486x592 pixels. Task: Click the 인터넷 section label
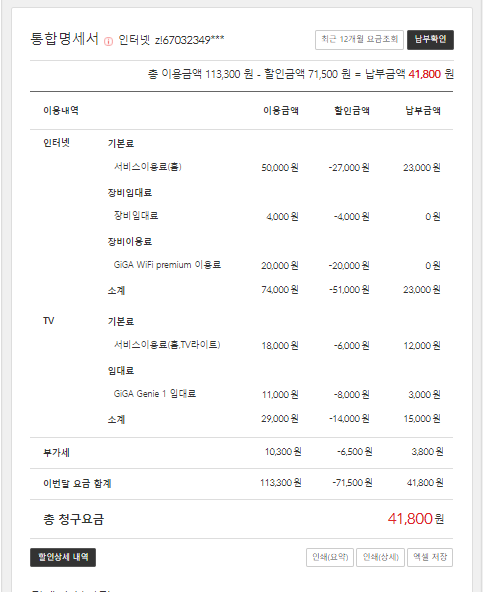56,143
